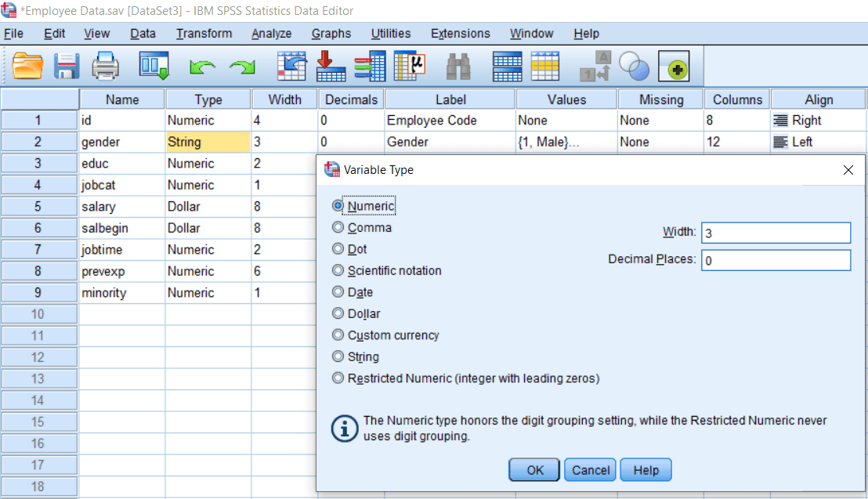Recall recently used dialogs icon
Viewport: 868px width, 499px height.
point(154,66)
